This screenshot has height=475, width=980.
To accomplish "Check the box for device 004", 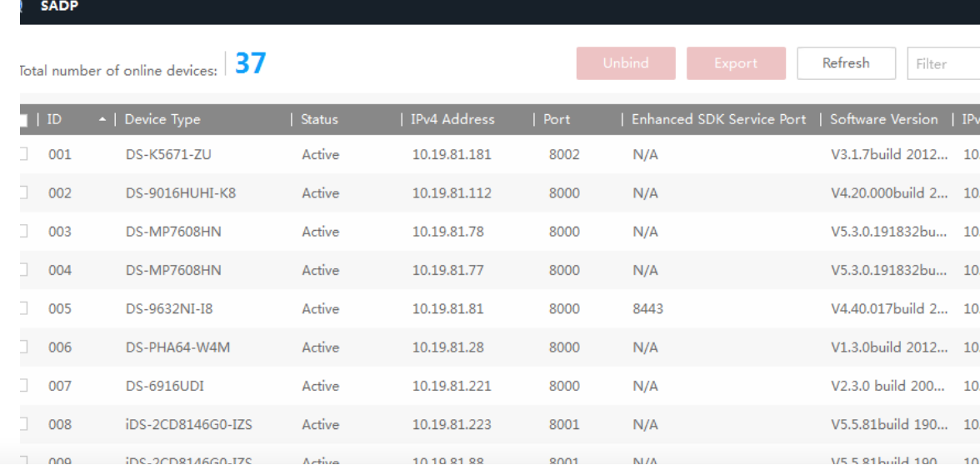I will pos(23,270).
